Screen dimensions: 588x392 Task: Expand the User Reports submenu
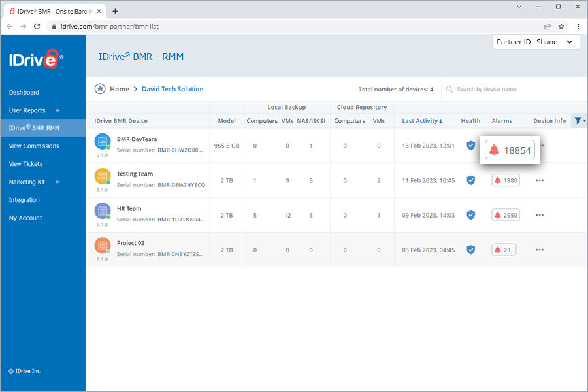(58, 110)
